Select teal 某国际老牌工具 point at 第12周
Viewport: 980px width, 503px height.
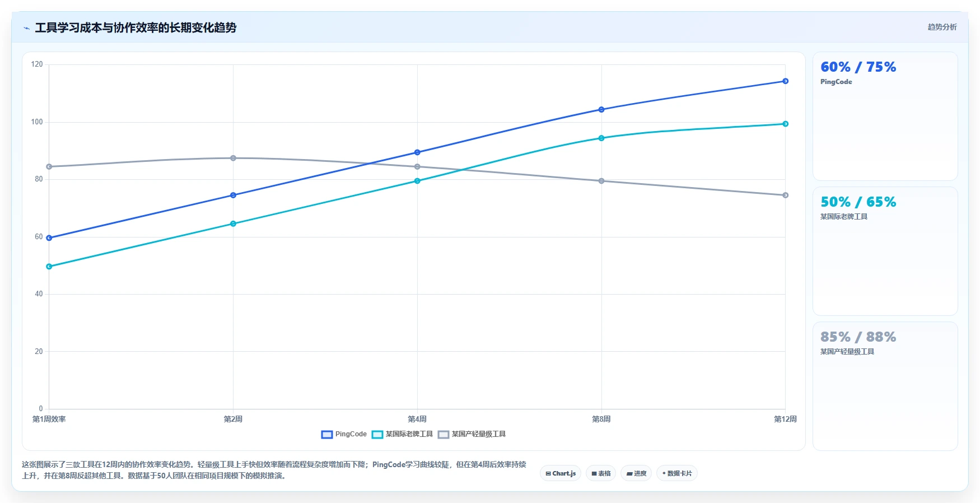pyautogui.click(x=785, y=124)
